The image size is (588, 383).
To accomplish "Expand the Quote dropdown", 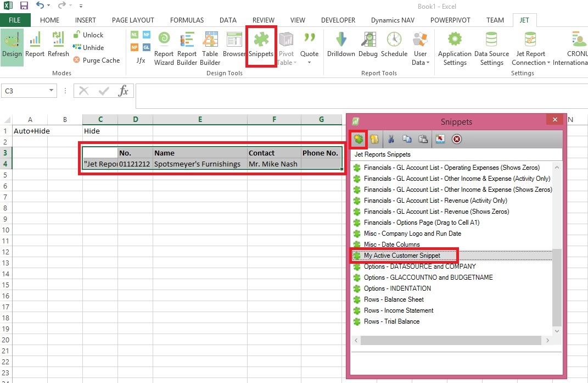I will [309, 62].
